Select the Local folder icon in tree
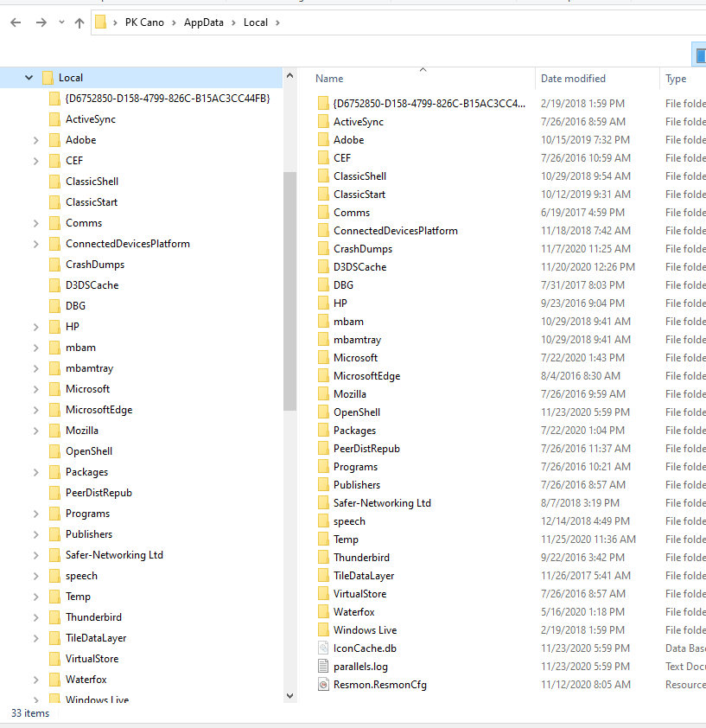The width and height of the screenshot is (706, 728). point(48,78)
